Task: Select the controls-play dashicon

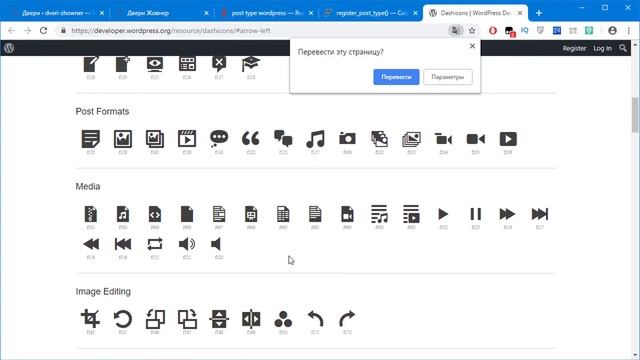Action: (443, 214)
